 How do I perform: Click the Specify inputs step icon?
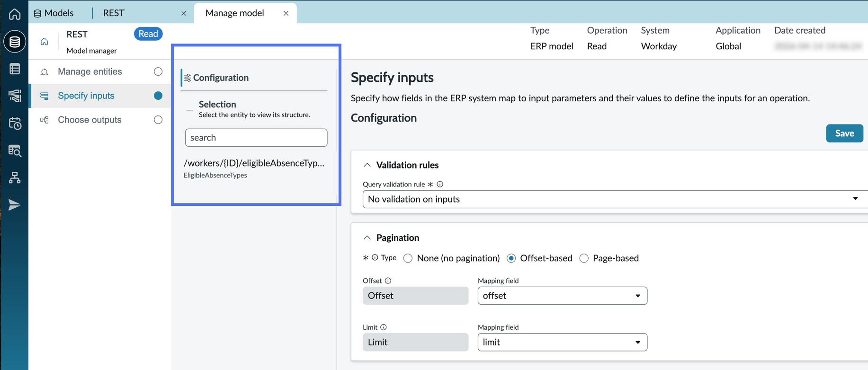(x=45, y=96)
